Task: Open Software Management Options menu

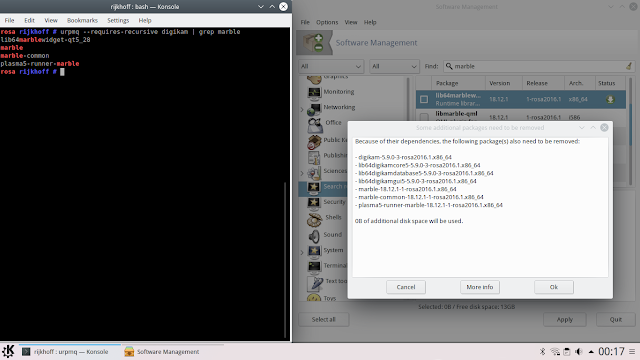Action: click(327, 22)
